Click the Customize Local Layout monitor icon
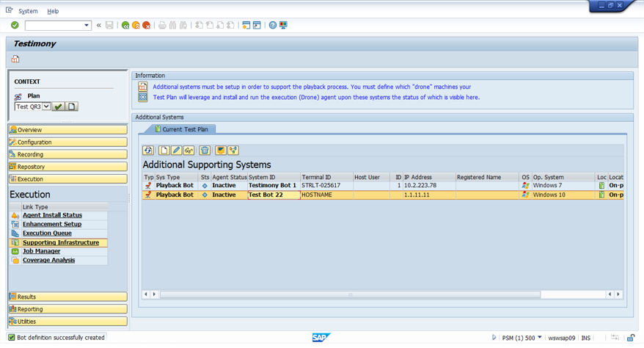 [x=283, y=26]
